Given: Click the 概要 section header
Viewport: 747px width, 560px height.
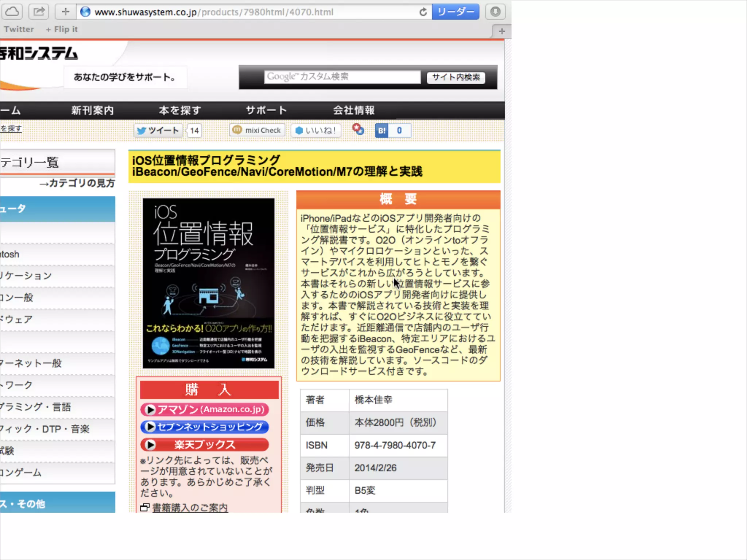Looking at the screenshot, I should coord(398,199).
